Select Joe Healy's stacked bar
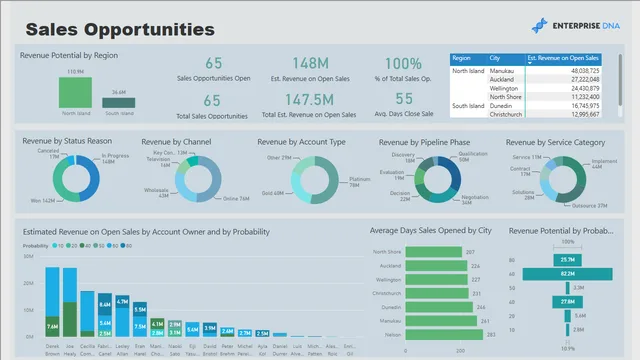 [x=70, y=302]
